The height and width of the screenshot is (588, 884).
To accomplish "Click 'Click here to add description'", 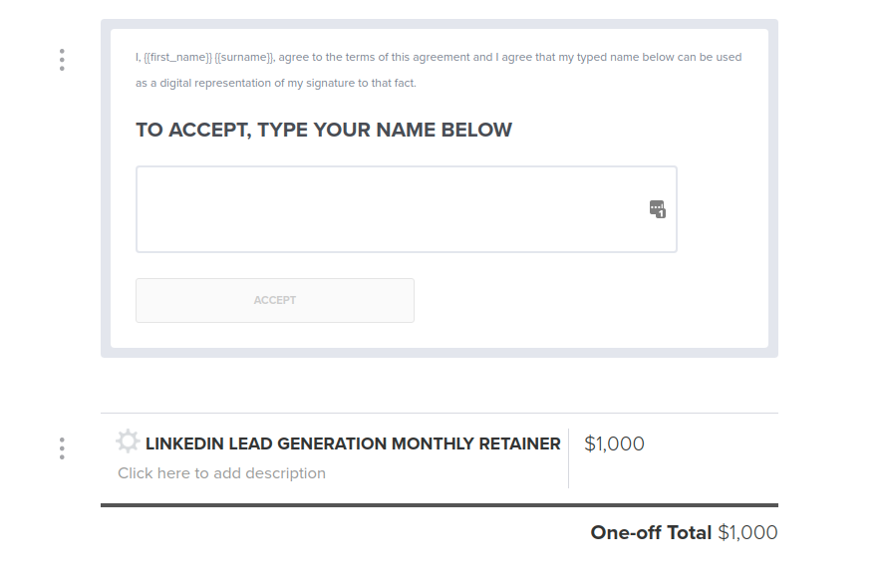I will (221, 473).
